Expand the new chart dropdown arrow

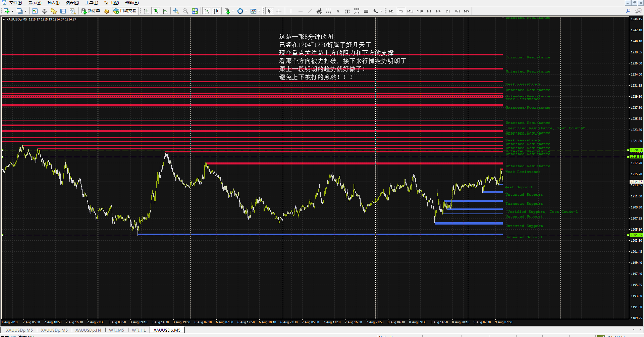[13, 11]
